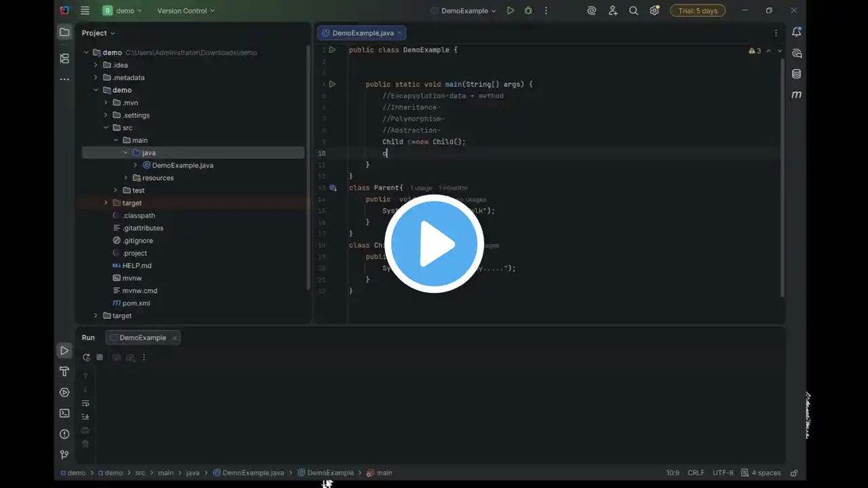Expand the target folder in project tree
The width and height of the screenshot is (868, 488).
[106, 203]
